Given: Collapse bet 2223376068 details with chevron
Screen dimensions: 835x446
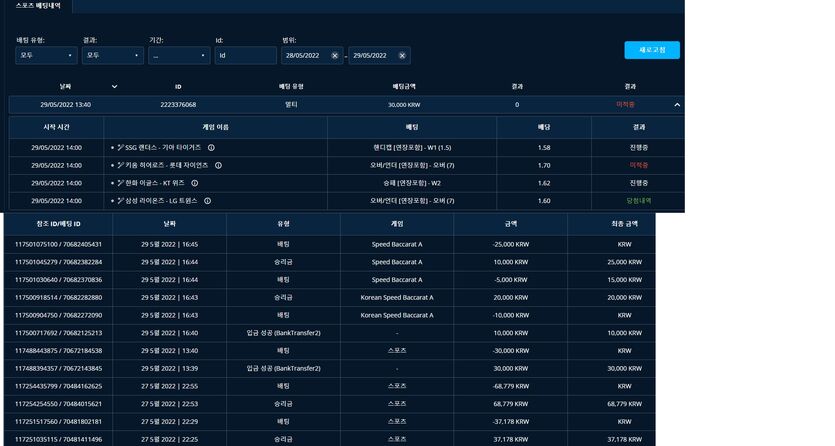Looking at the screenshot, I should 677,105.
